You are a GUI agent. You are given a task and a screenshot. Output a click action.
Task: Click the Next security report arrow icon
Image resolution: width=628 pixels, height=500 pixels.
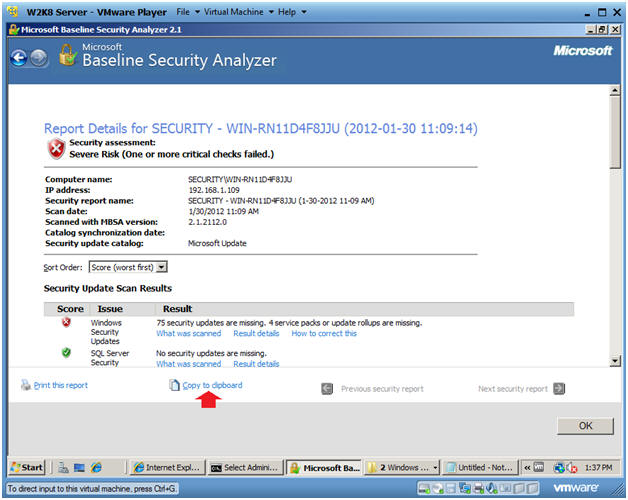click(x=559, y=389)
